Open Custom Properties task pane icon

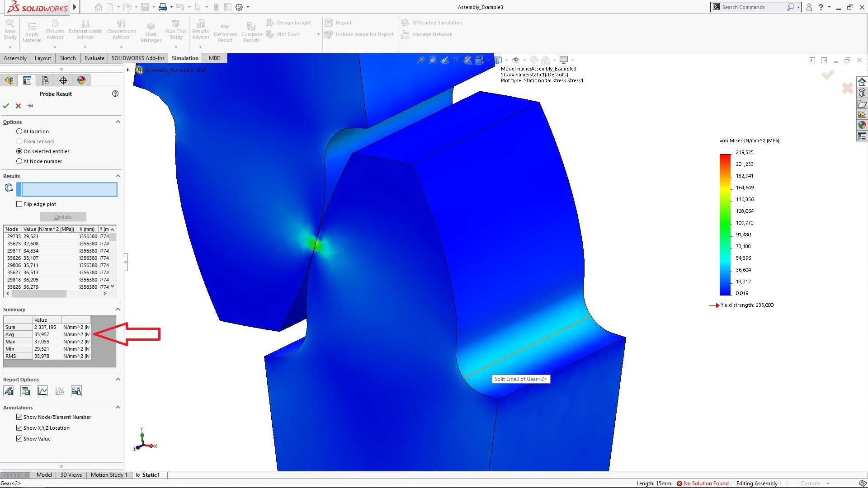pos(862,136)
